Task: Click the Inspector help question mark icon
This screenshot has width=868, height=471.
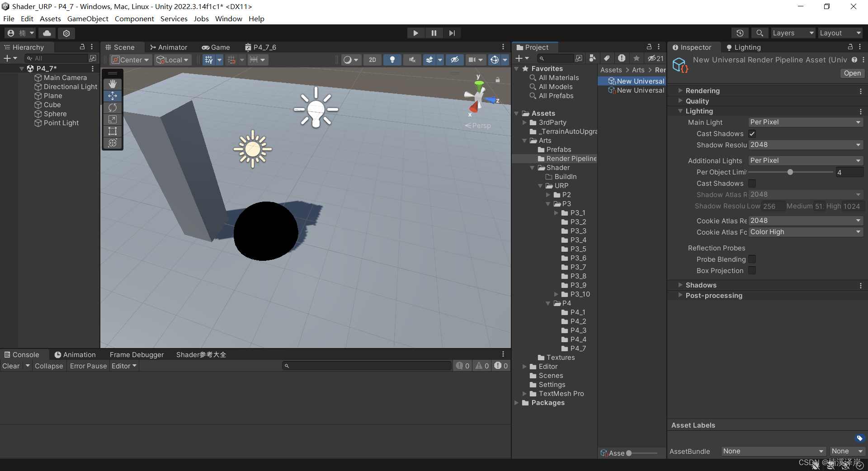Action: [854, 60]
